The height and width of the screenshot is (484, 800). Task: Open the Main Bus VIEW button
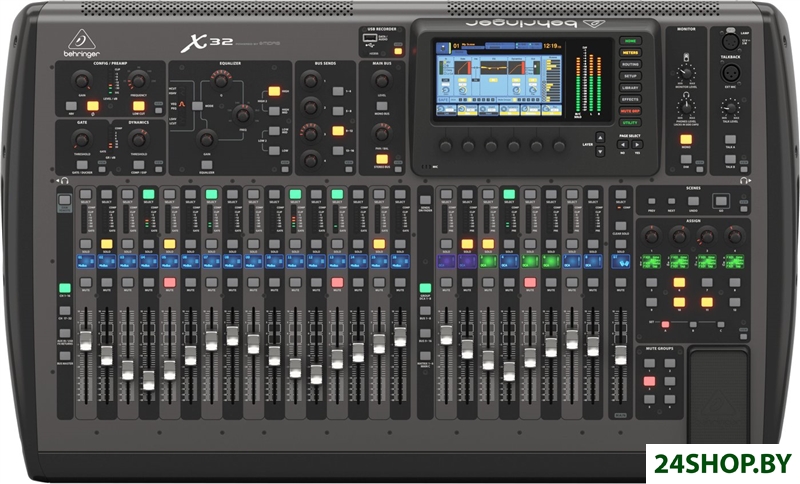[x=398, y=169]
